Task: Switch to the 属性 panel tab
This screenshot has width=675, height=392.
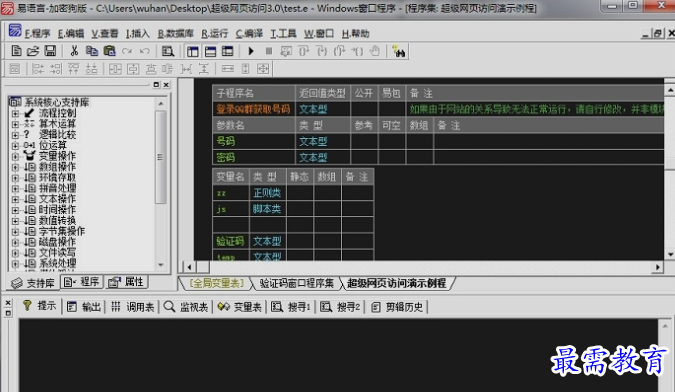Action: 126,282
